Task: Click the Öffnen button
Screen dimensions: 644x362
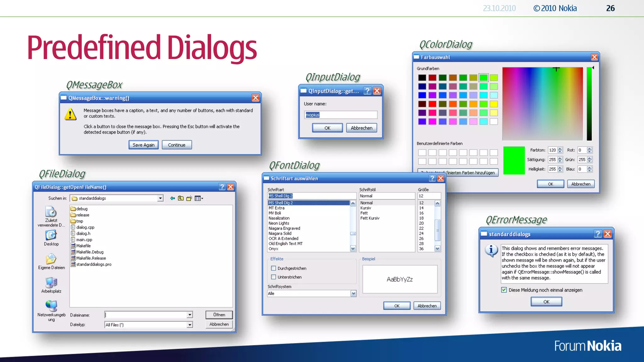Action: 219,315
